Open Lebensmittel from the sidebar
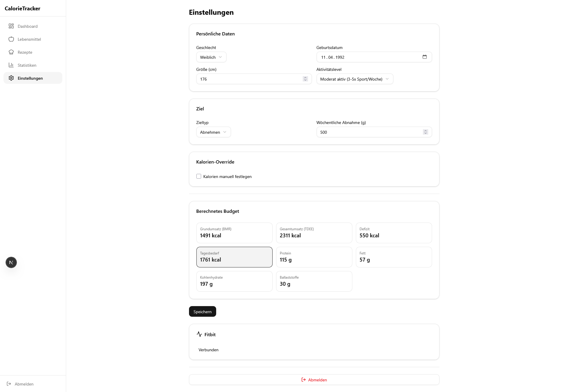Screen dimensions: 562x392 pyautogui.click(x=29, y=39)
